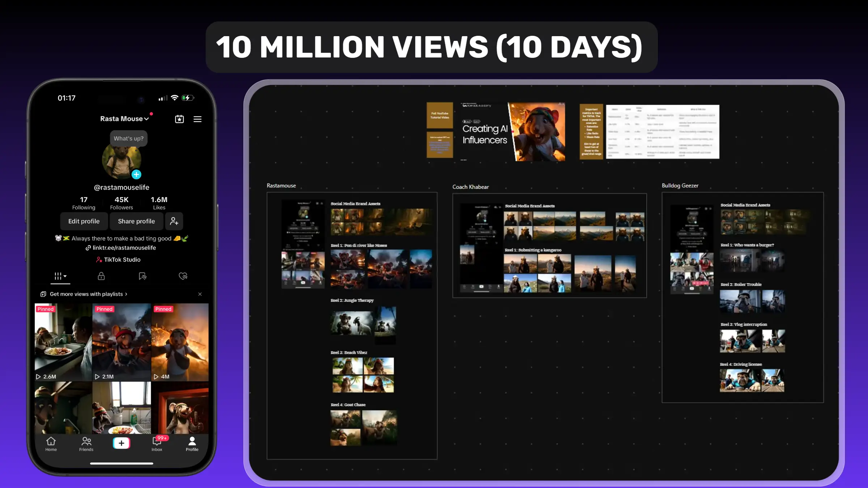The width and height of the screenshot is (868, 488).
Task: Select Beach Vibez image grid
Action: [x=363, y=375]
